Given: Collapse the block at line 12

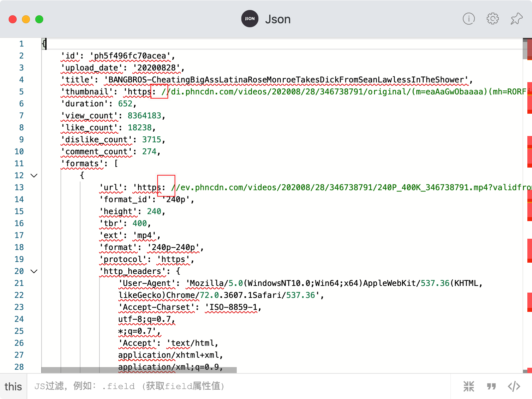Looking at the screenshot, I should click(x=34, y=176).
